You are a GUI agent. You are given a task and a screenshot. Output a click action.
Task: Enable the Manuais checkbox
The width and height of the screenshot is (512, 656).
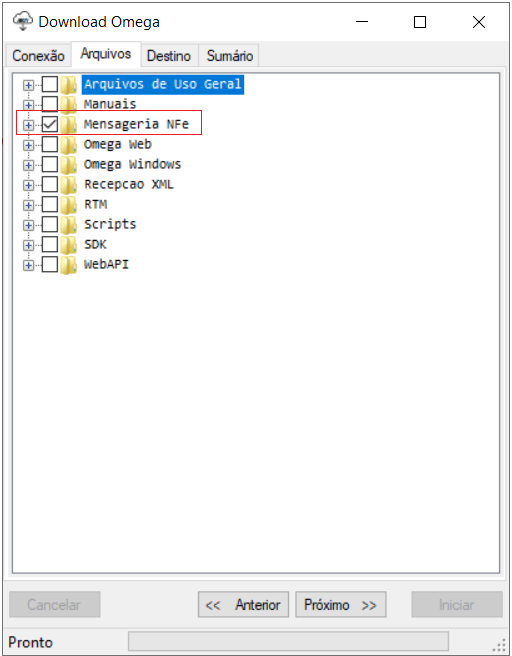click(x=50, y=104)
